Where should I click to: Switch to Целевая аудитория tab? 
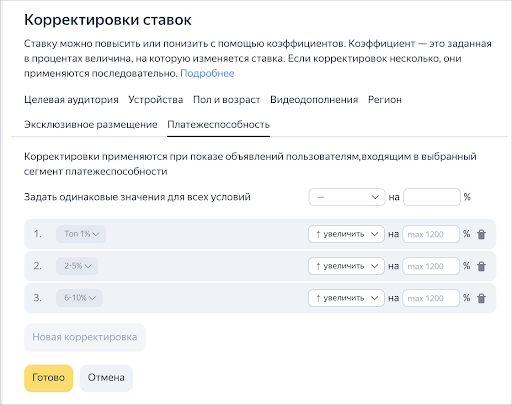71,100
